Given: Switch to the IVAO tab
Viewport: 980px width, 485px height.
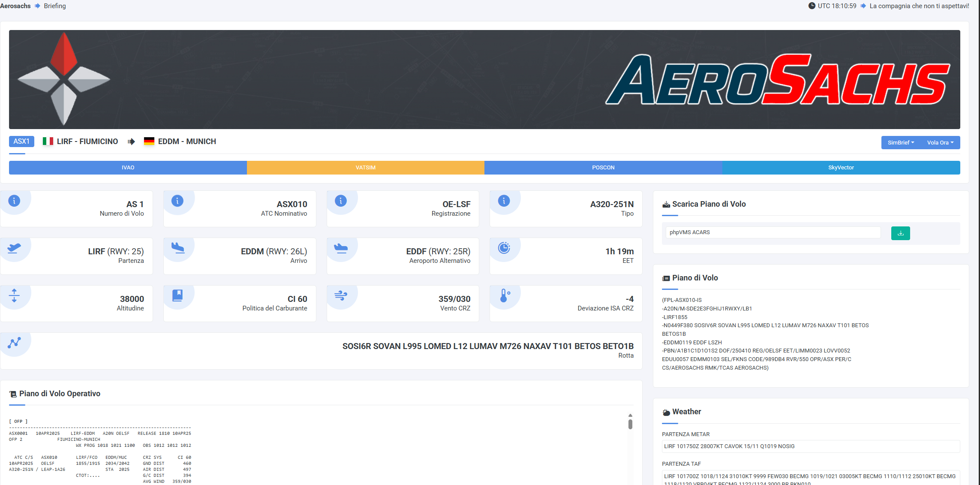Looking at the screenshot, I should [128, 168].
